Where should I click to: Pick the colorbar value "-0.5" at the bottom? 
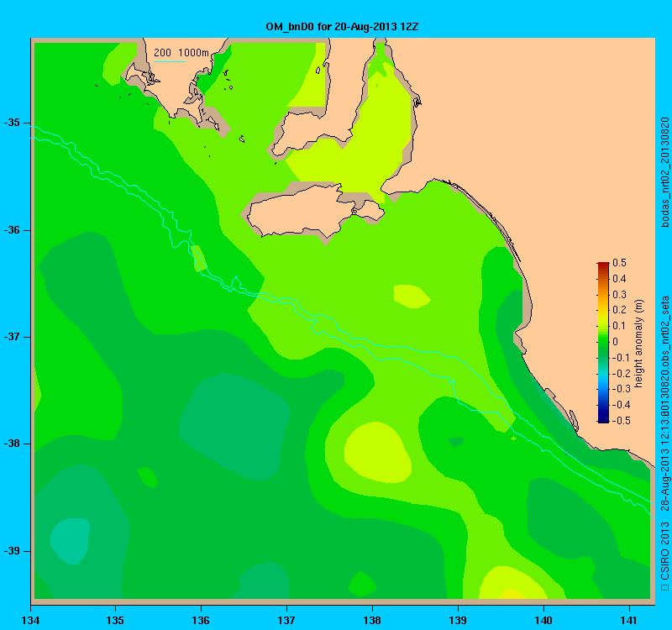pyautogui.click(x=620, y=421)
